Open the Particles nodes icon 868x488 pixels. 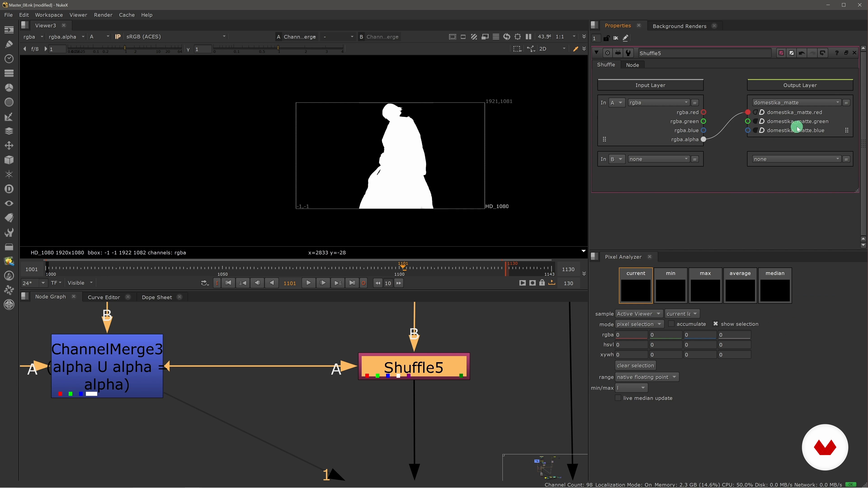pos(9,174)
